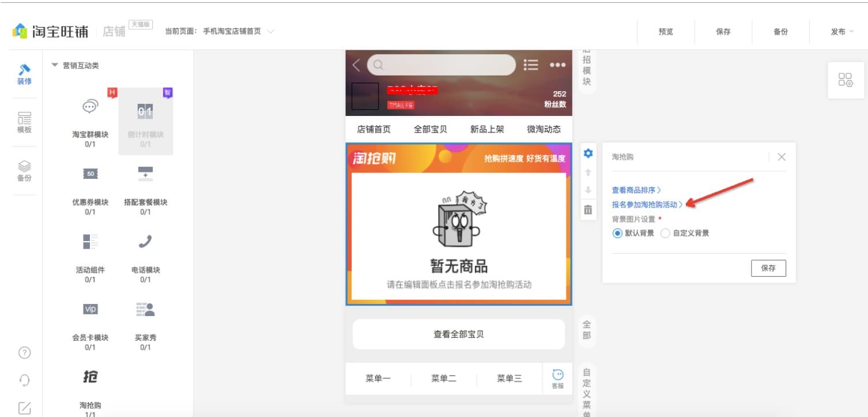Collapse the 营销互动类 category

pyautogui.click(x=54, y=66)
